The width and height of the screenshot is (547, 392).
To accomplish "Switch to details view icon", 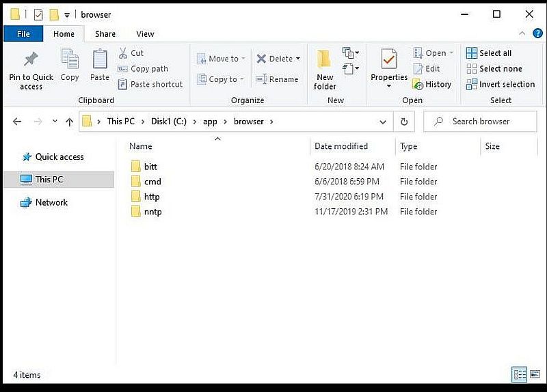I will coord(519,374).
